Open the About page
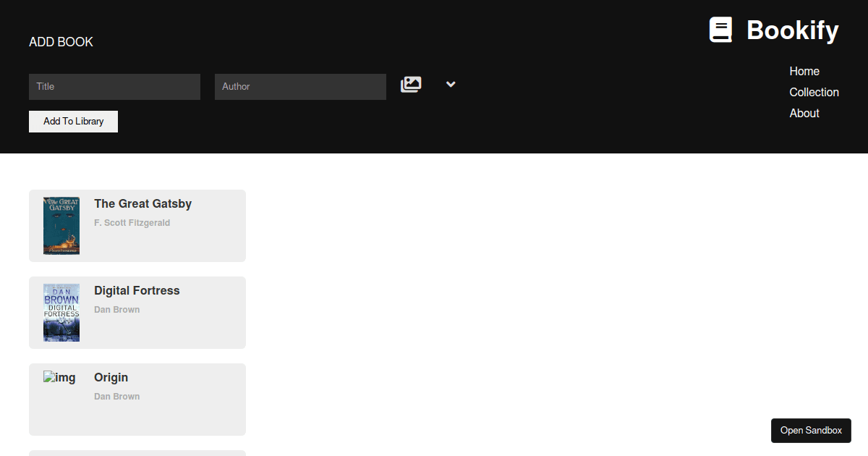Viewport: 868px width, 456px height. point(804,113)
